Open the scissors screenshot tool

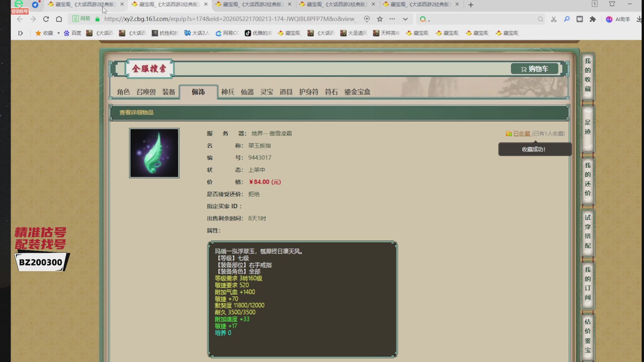tap(554, 19)
